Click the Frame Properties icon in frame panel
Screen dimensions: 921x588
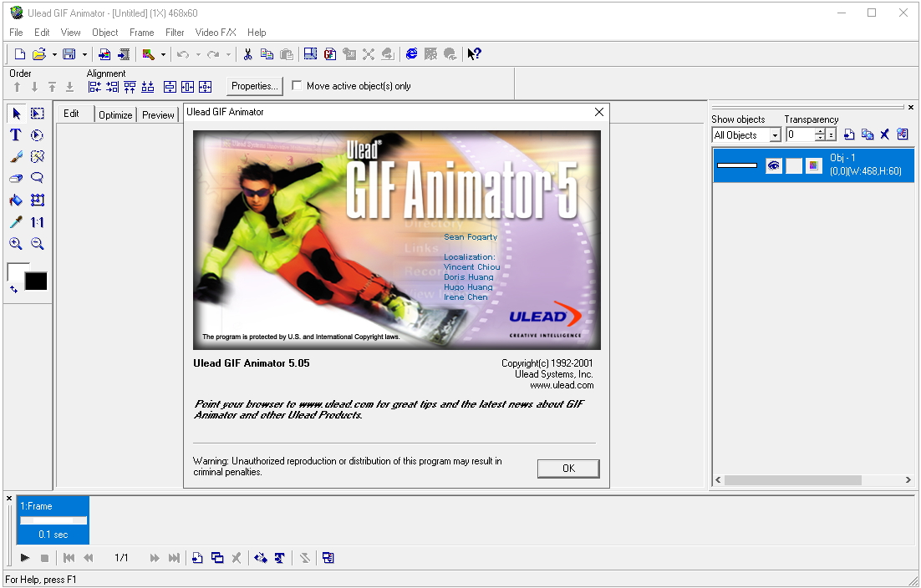click(328, 557)
